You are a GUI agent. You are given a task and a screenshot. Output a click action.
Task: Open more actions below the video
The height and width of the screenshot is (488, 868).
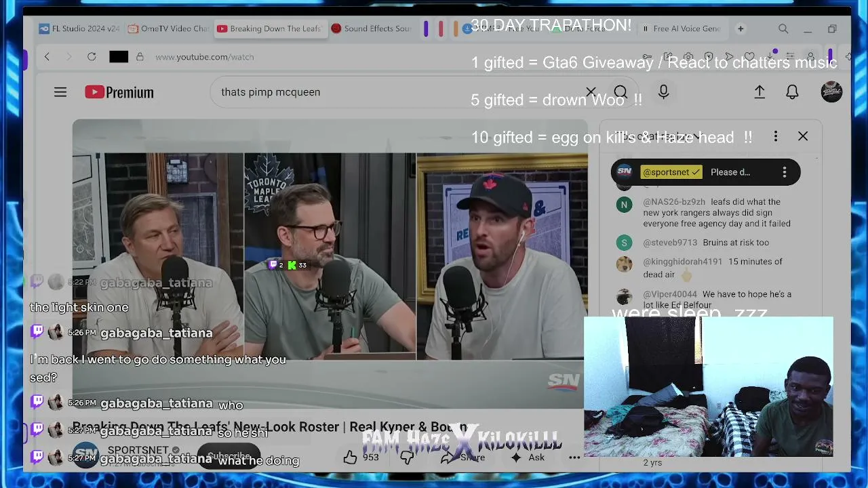574,457
